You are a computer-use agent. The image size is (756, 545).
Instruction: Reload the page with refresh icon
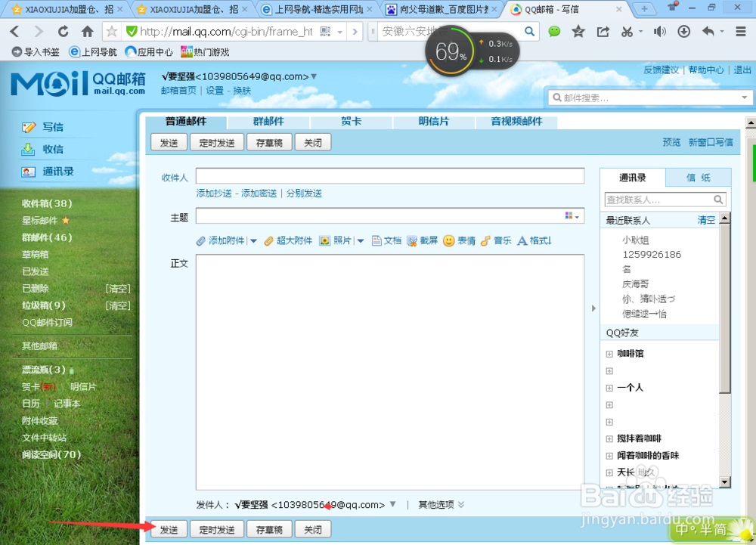pos(64,32)
